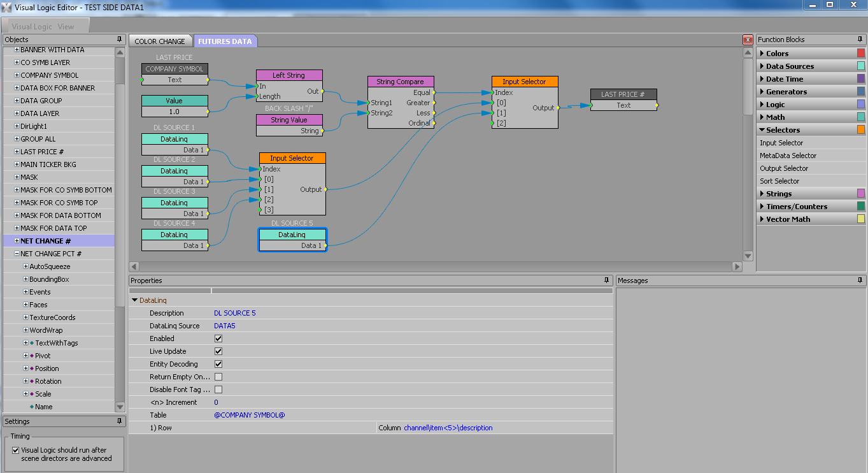Select the Sort Selector function block
Viewport: 868px width, 473px height.
779,181
